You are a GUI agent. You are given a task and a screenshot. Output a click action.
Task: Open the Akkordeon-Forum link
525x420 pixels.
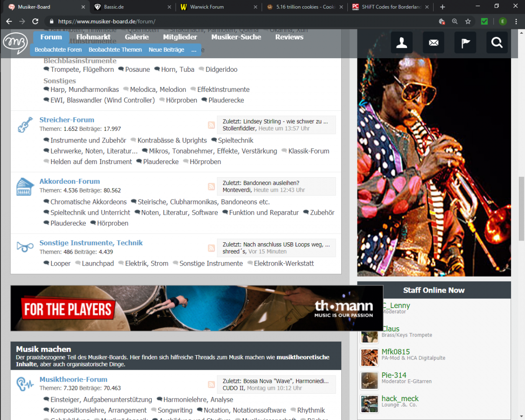(x=70, y=182)
